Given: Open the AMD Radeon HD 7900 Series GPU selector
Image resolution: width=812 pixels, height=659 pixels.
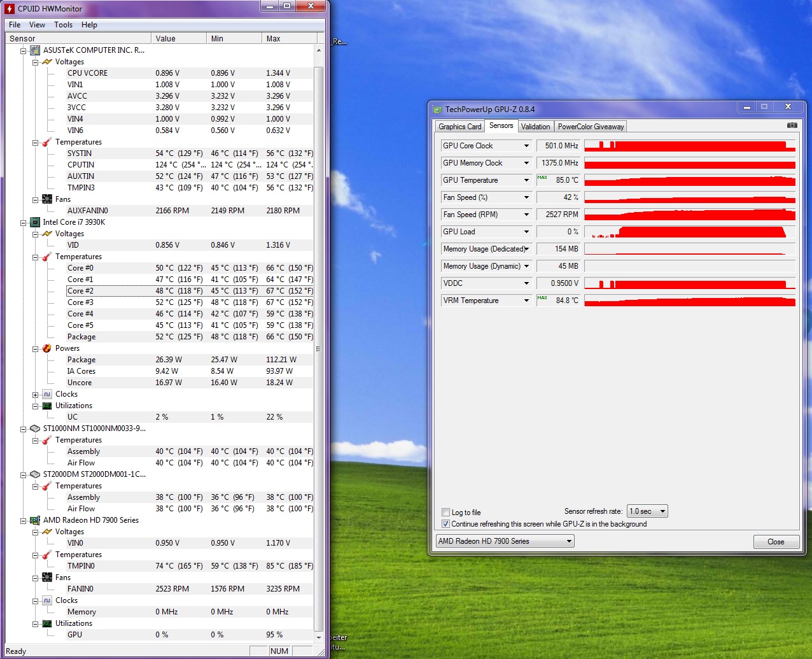Looking at the screenshot, I should [505, 541].
